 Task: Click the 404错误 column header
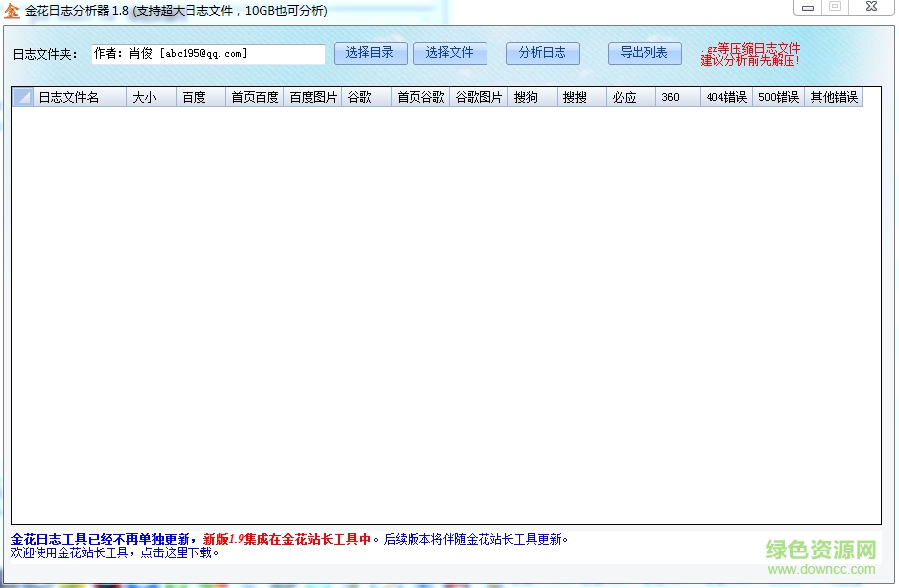point(727,96)
